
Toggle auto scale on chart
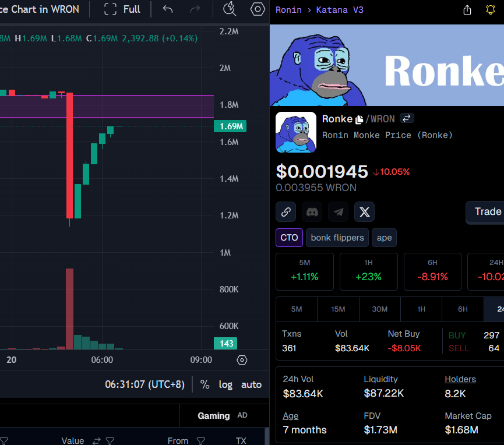tap(251, 384)
